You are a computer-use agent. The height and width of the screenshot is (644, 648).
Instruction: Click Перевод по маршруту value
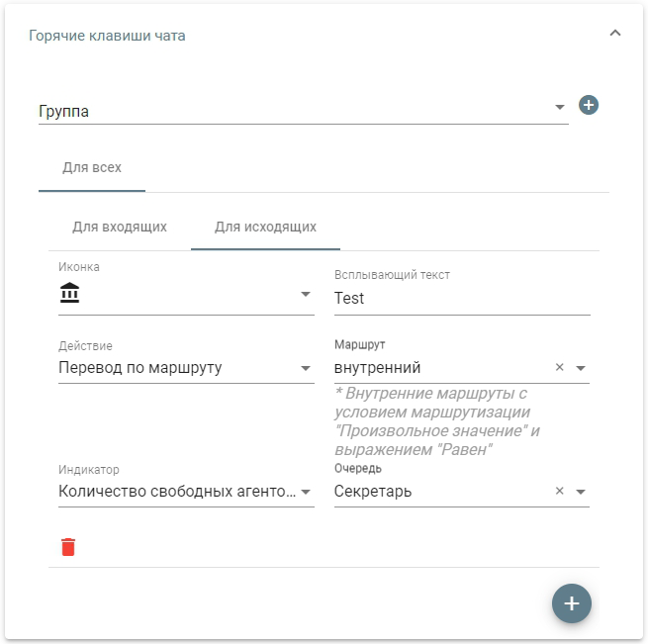pyautogui.click(x=140, y=367)
